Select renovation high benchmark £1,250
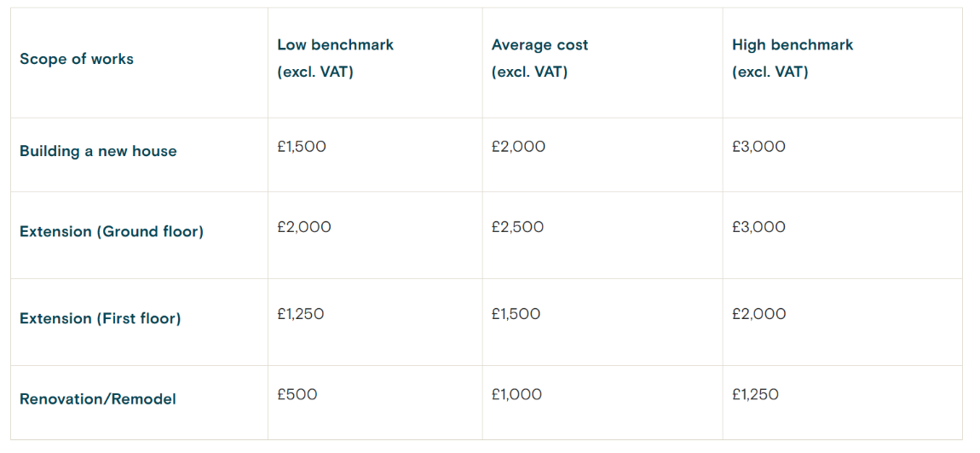The width and height of the screenshot is (980, 453). coord(755,395)
